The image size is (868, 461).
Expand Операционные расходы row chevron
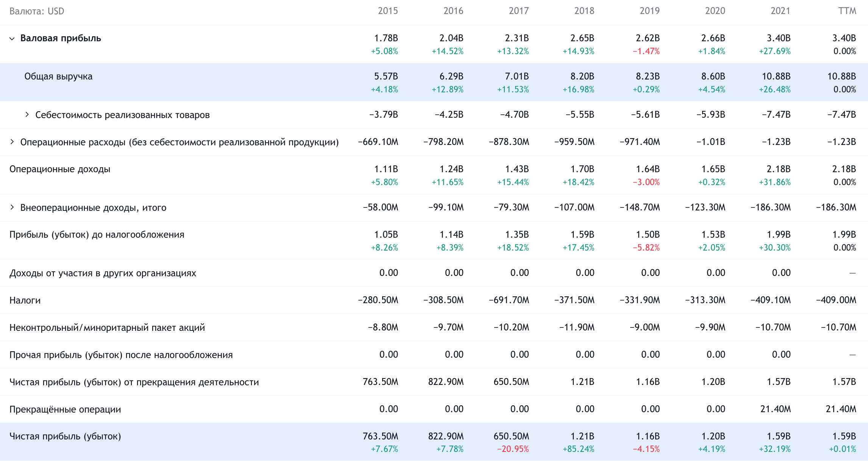(12, 142)
